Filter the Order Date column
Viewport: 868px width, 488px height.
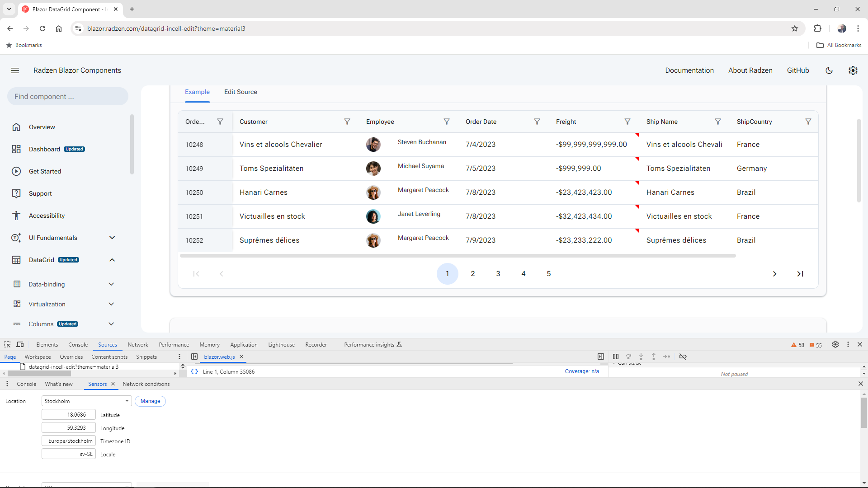[x=537, y=122]
